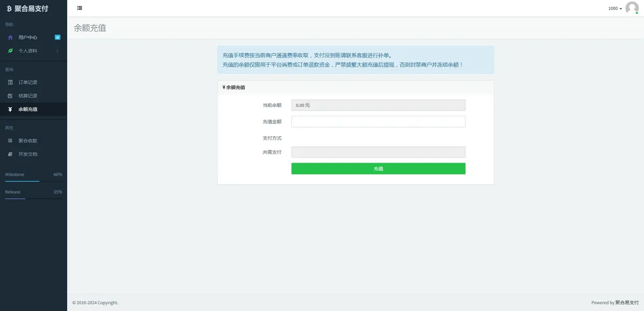
Task: Click the 聚合收款 icon in sidebar
Action: tap(11, 140)
